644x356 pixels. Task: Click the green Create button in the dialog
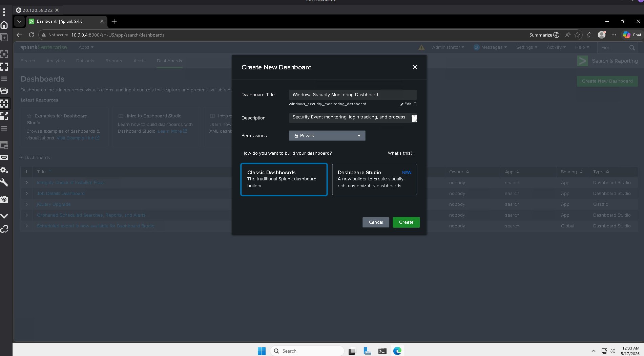click(x=406, y=222)
